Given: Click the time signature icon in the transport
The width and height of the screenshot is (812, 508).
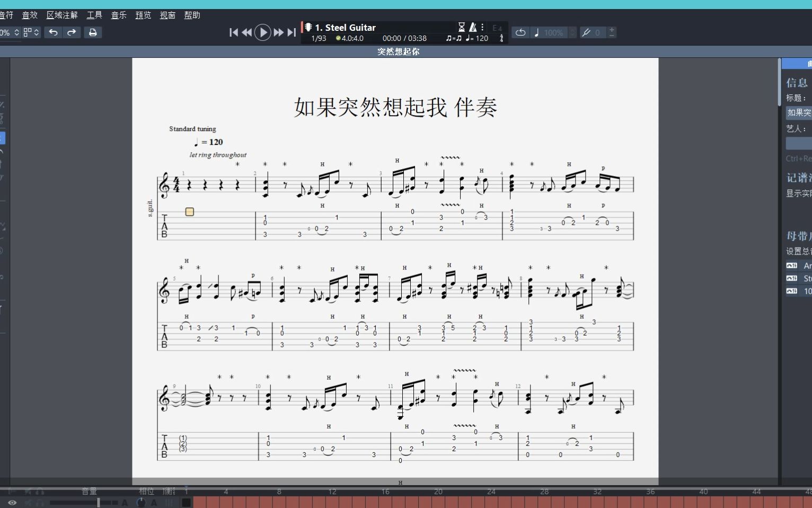Looking at the screenshot, I should [501, 38].
